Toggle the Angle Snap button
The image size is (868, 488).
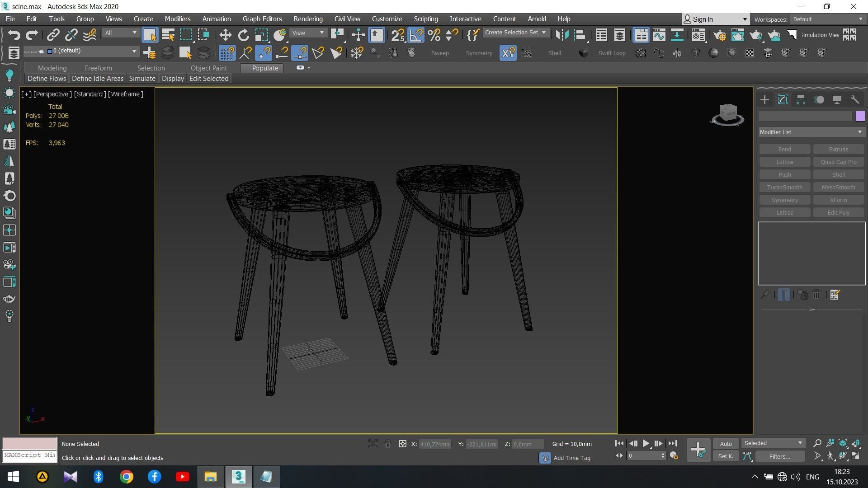(x=416, y=35)
